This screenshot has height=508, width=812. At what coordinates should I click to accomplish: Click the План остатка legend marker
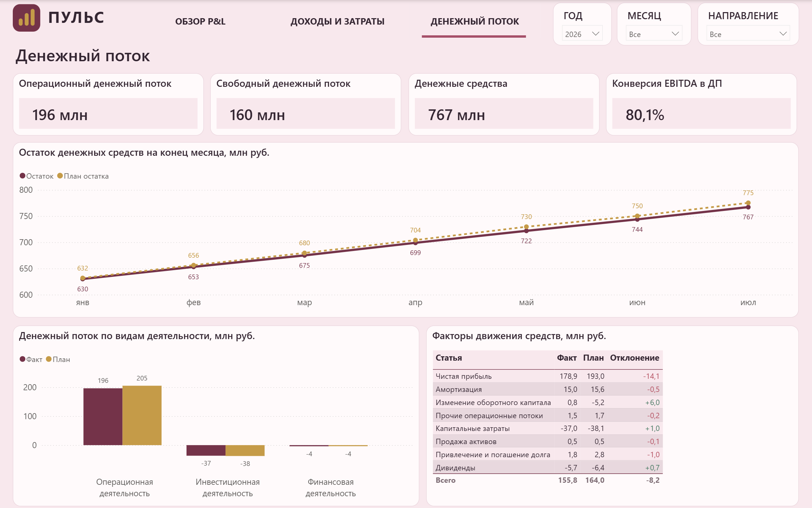coord(60,176)
